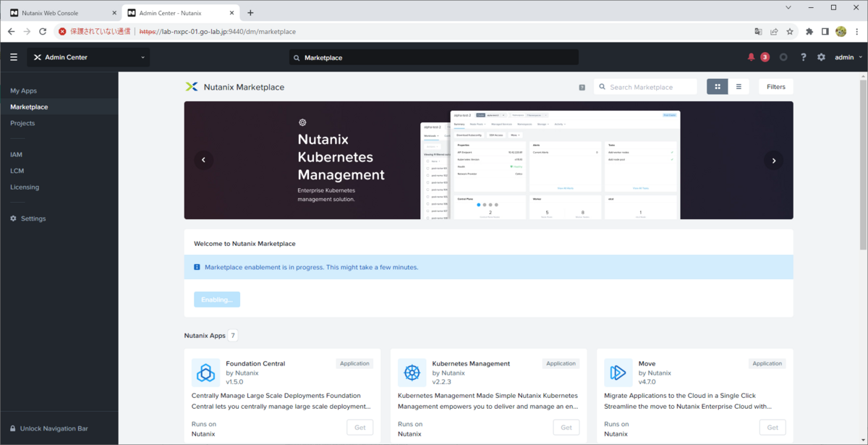Click the Kubernetes Management app icon
The height and width of the screenshot is (445, 868).
pyautogui.click(x=412, y=373)
